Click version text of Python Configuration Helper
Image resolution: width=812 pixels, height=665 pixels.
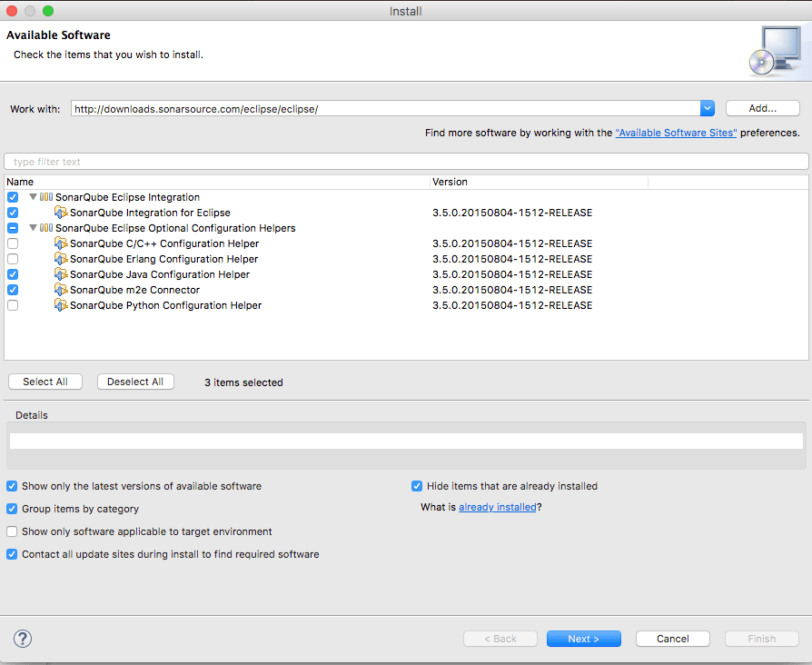pos(512,305)
